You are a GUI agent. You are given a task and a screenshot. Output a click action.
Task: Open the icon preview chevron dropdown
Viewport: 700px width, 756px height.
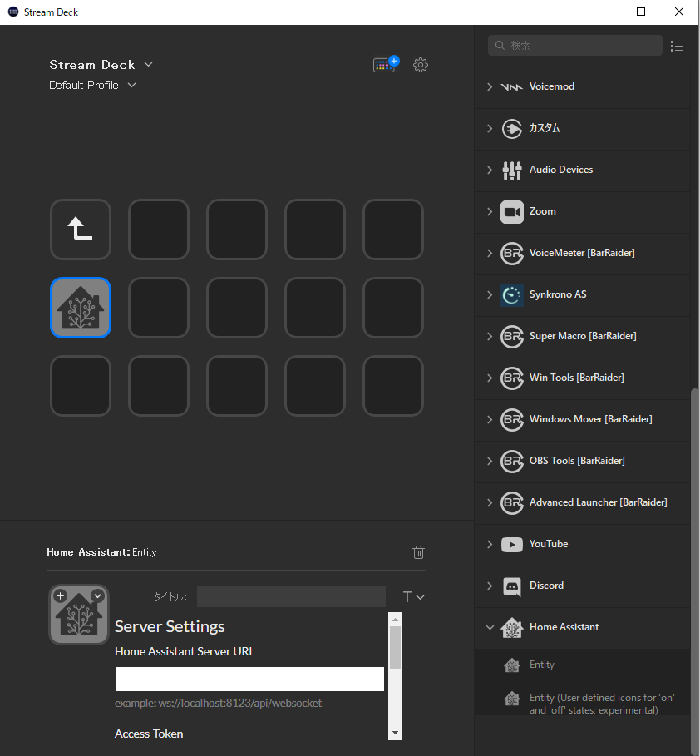click(x=97, y=595)
